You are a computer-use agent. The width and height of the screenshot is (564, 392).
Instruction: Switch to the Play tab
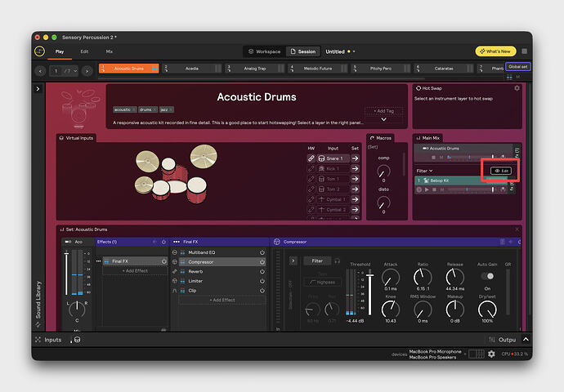(x=60, y=51)
